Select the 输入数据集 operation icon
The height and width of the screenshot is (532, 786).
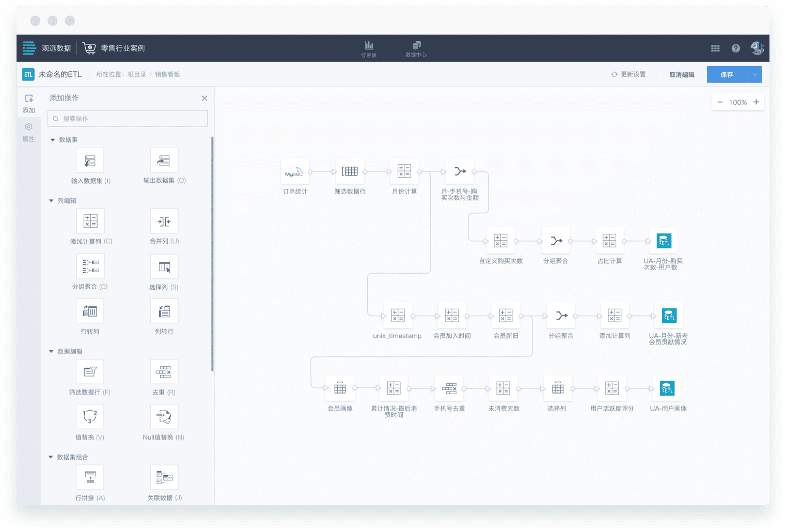click(x=90, y=161)
